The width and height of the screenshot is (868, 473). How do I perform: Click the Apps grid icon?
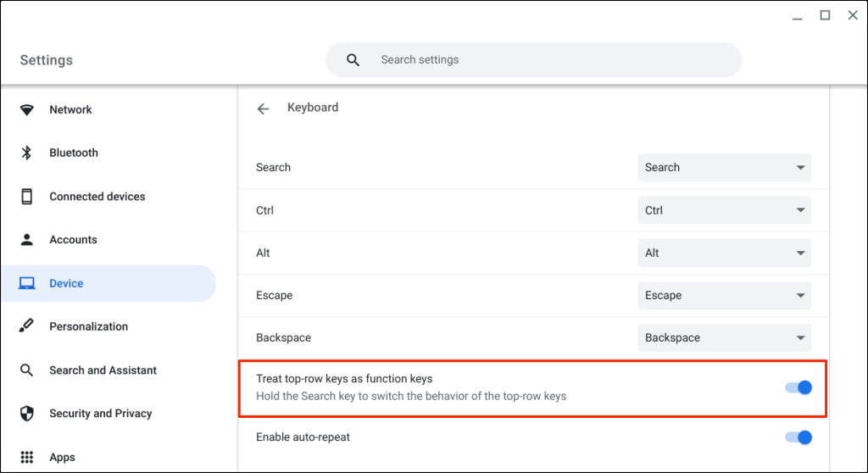click(27, 457)
